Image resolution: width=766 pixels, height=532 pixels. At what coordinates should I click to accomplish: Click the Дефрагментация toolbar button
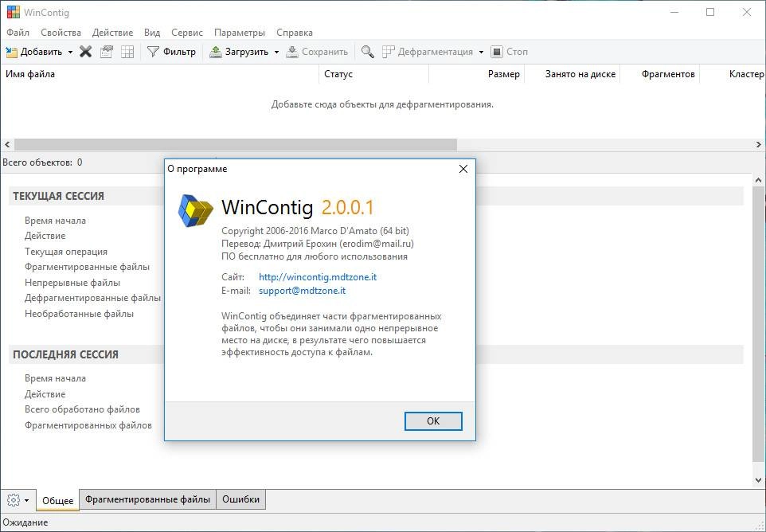427,52
